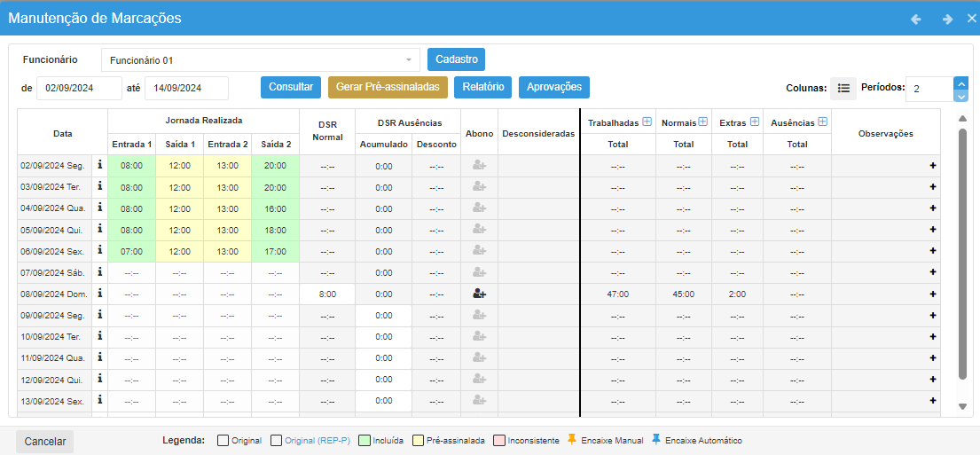Click the abono icon on the 03/09/2024 row
Screen dimensions: 980x455
click(x=480, y=186)
